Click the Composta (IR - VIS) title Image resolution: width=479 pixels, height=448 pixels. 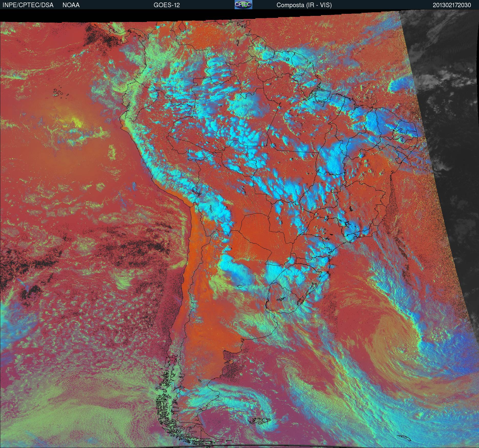[x=304, y=5]
